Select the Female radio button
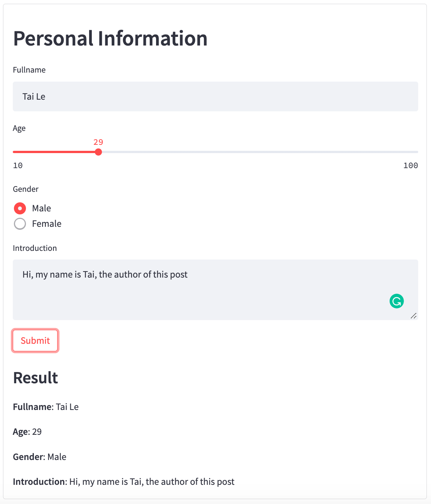The image size is (431, 504). (20, 224)
